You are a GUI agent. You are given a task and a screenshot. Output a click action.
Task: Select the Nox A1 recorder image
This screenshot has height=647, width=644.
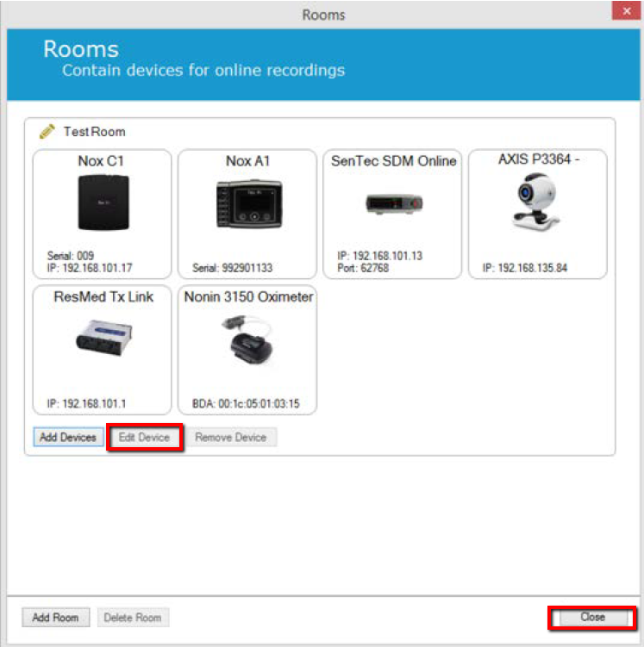(249, 204)
